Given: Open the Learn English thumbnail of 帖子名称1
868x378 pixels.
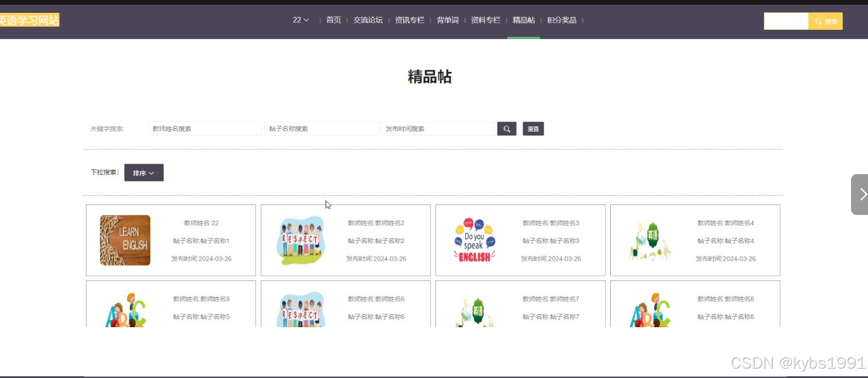Looking at the screenshot, I should [125, 240].
